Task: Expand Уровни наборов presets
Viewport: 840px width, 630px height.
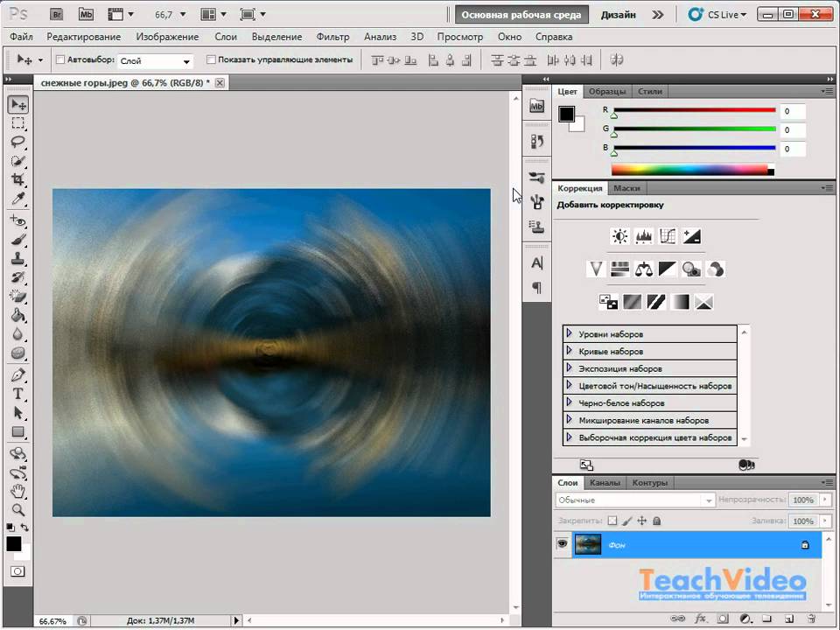Action: (569, 333)
